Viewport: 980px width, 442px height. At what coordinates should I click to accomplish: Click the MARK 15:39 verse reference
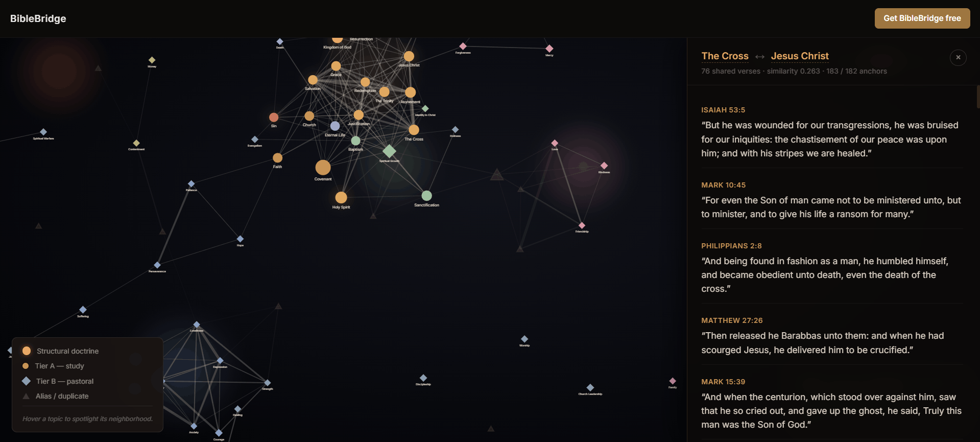tap(723, 382)
